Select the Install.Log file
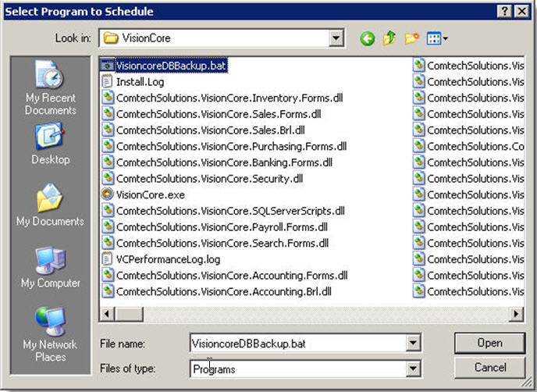The image size is (537, 392). (133, 81)
